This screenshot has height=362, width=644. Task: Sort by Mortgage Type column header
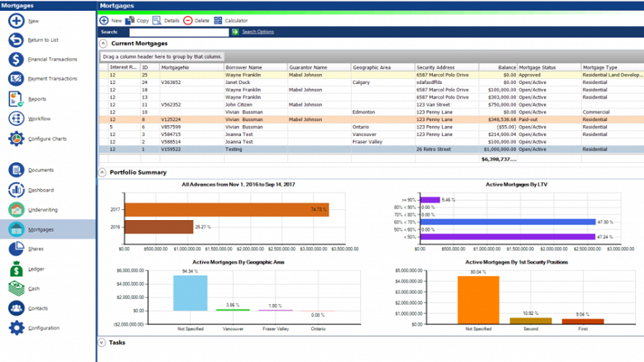pyautogui.click(x=612, y=67)
